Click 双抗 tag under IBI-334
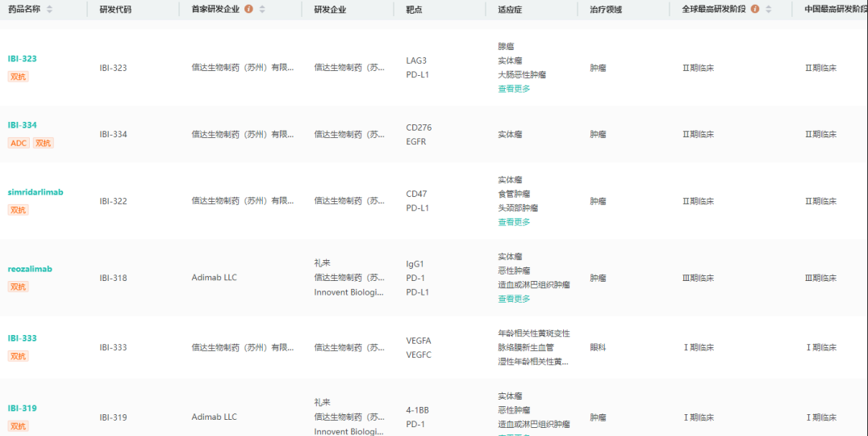Viewport: 868px width, 436px height. (x=44, y=143)
